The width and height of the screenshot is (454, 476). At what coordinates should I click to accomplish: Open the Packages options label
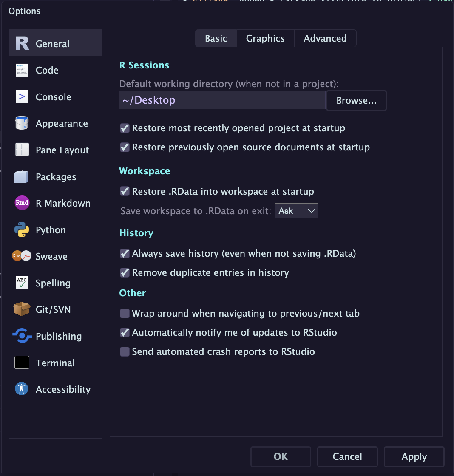click(56, 177)
